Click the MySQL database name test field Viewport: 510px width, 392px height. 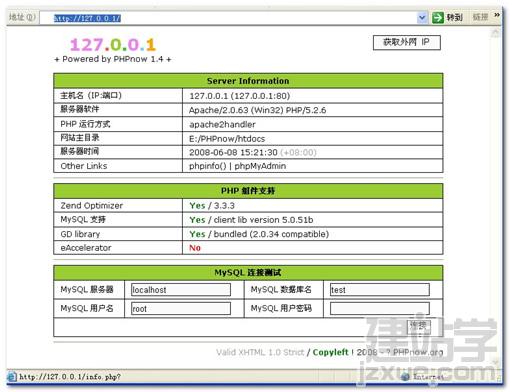(380, 290)
